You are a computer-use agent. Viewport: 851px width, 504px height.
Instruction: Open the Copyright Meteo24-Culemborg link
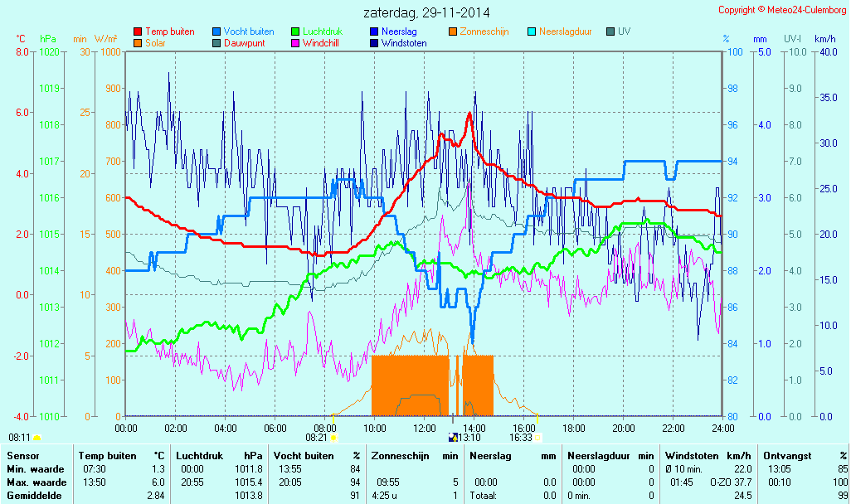click(x=780, y=10)
